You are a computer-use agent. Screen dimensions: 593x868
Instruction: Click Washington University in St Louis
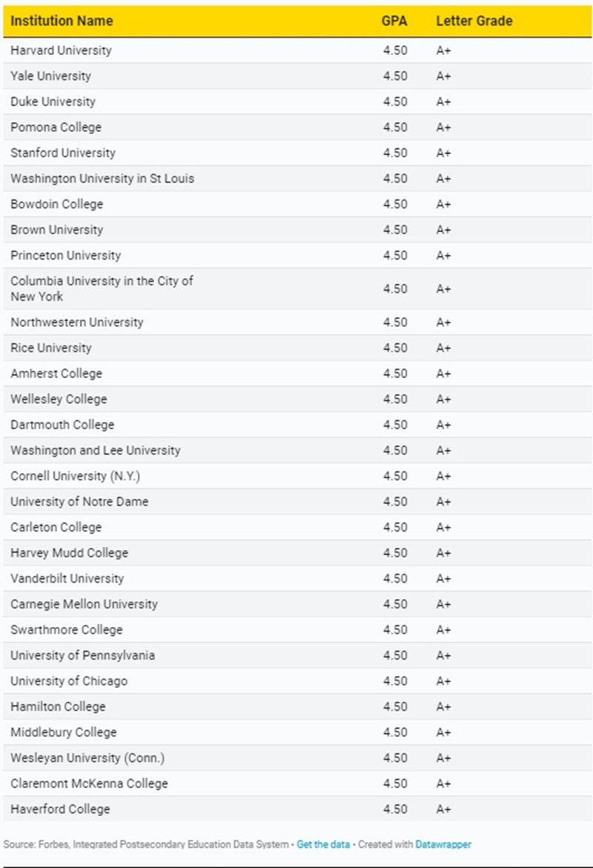(102, 179)
